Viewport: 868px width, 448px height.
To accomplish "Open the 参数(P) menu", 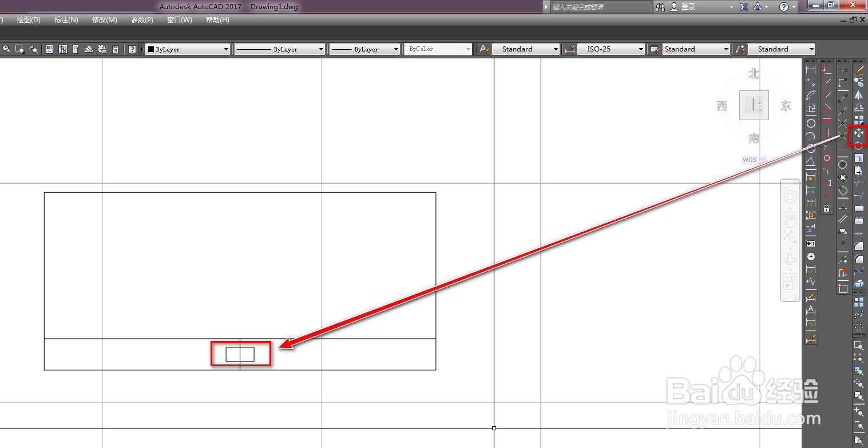I will (142, 20).
